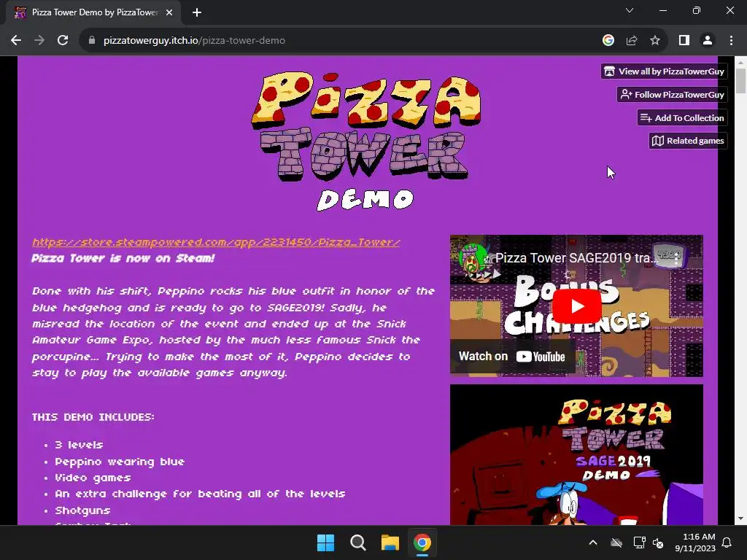The width and height of the screenshot is (747, 560).
Task: Play the YouTube trailer video
Action: [x=576, y=306]
